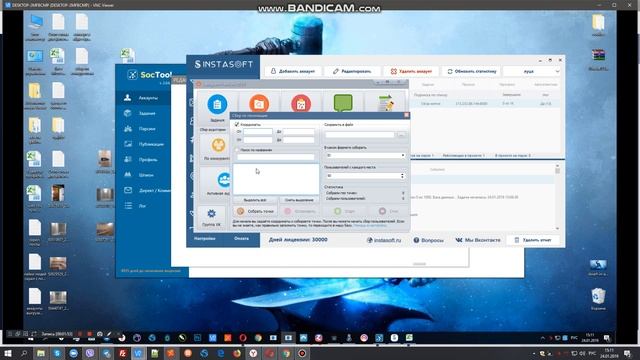Open the Recycle Bin on remote desktop
The width and height of the screenshot is (640, 360).
[x=598, y=299]
